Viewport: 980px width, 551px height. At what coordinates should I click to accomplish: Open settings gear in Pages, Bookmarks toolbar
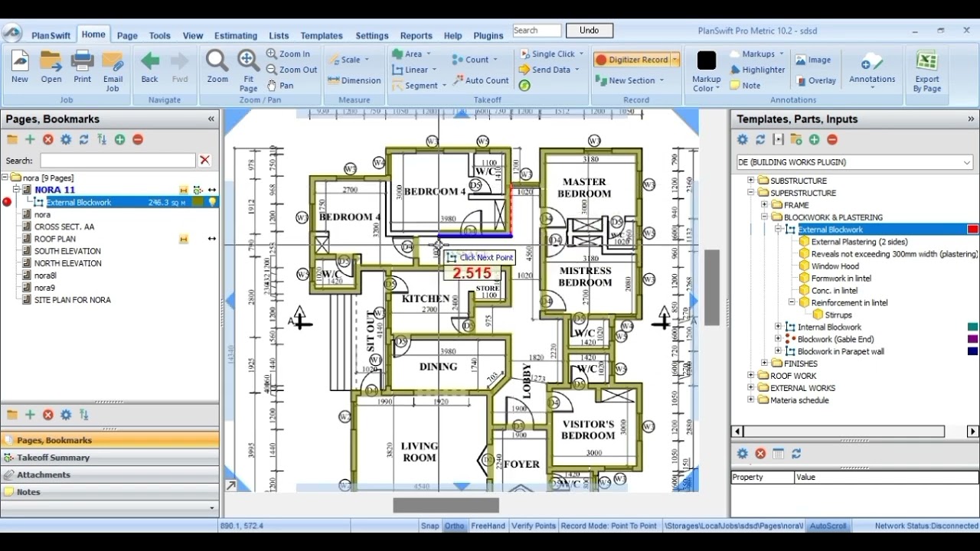click(x=66, y=139)
